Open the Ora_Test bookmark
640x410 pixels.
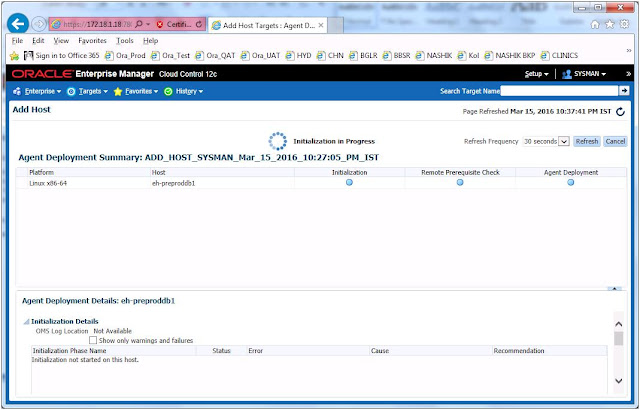click(x=170, y=56)
